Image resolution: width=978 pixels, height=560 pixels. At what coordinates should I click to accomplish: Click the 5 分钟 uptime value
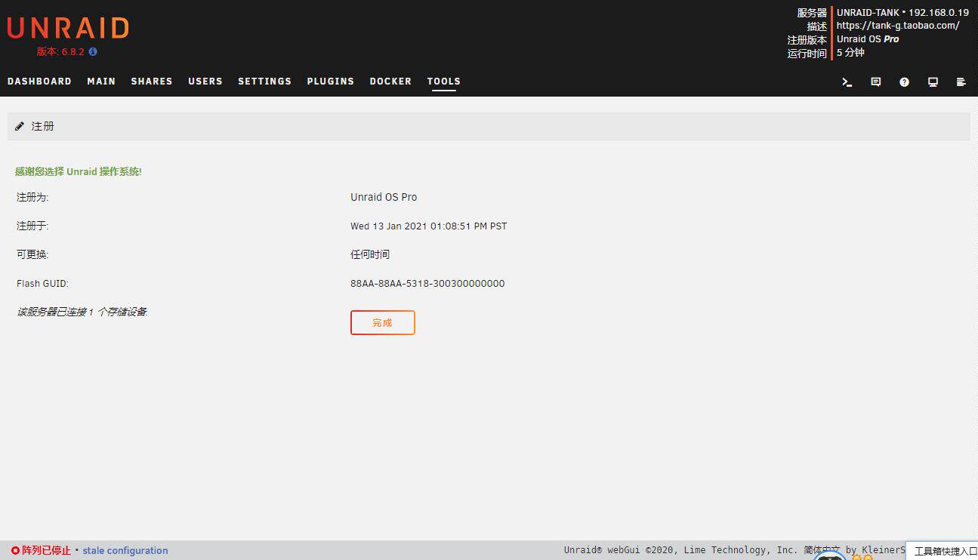850,53
